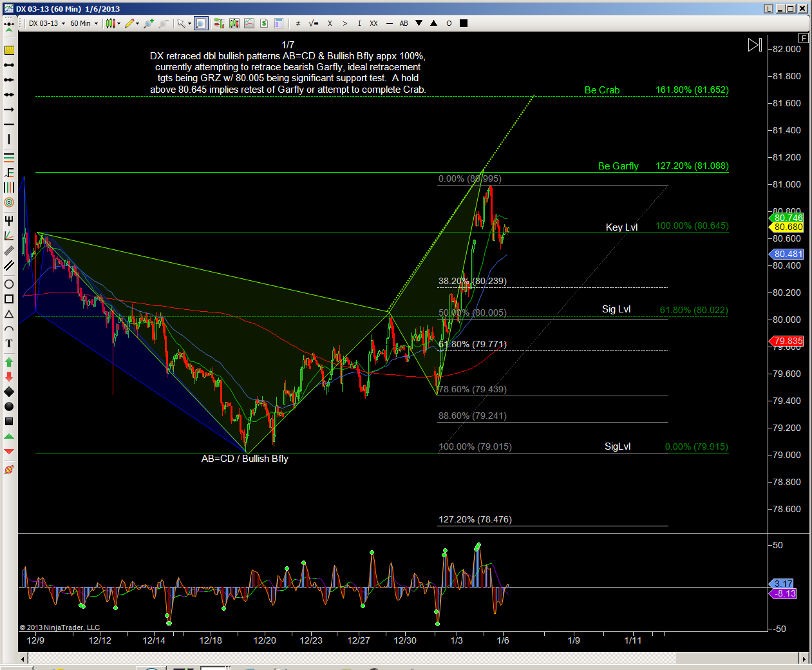Click the XX toolbar item
The width and height of the screenshot is (812, 670).
pos(373,23)
